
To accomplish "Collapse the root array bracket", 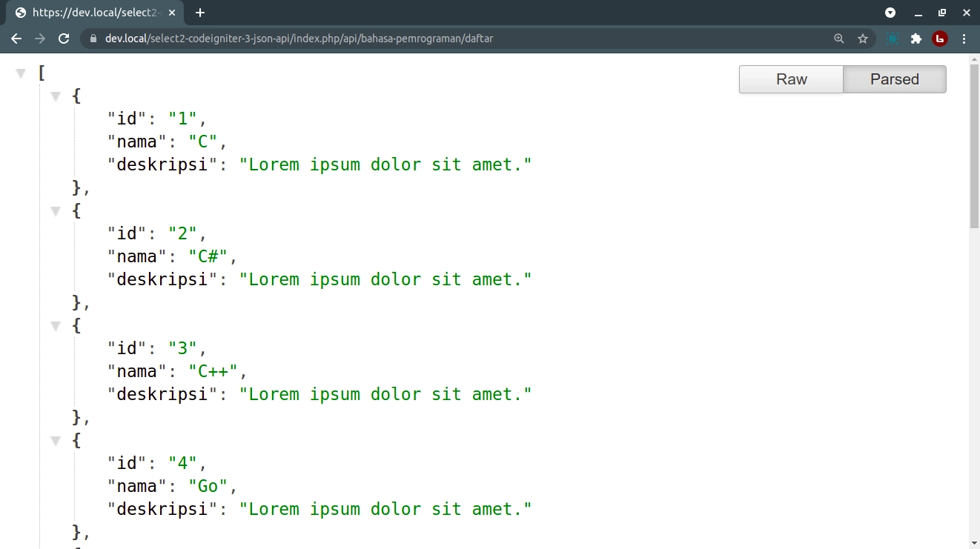I will 21,73.
